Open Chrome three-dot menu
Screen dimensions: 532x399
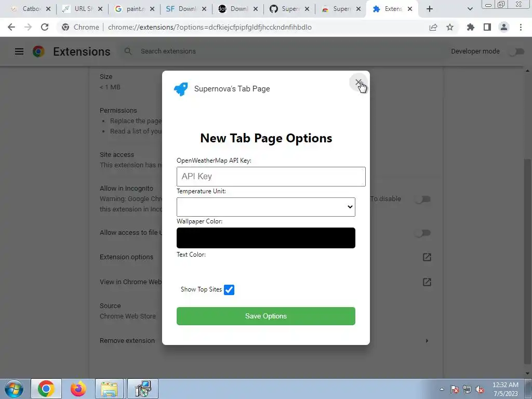click(x=521, y=27)
